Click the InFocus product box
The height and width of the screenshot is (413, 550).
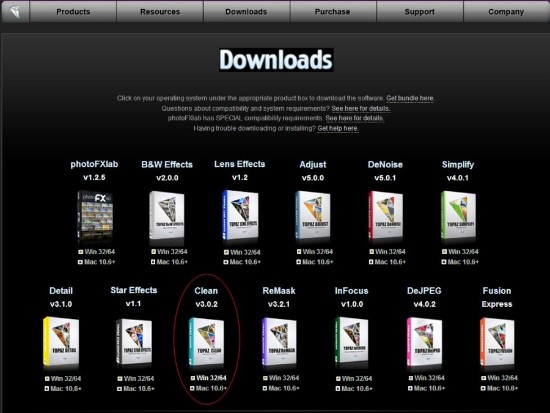click(x=352, y=341)
